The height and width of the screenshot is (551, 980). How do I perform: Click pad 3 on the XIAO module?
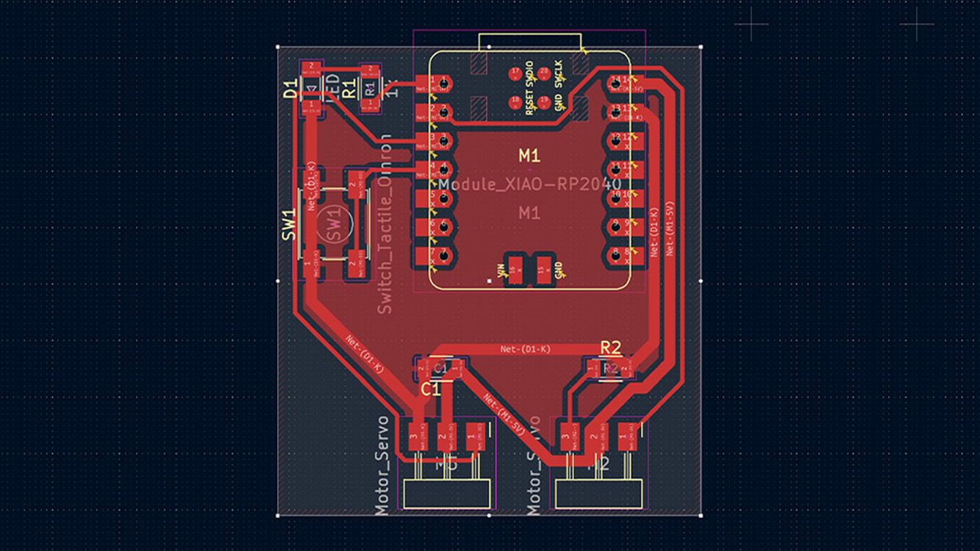(x=433, y=141)
